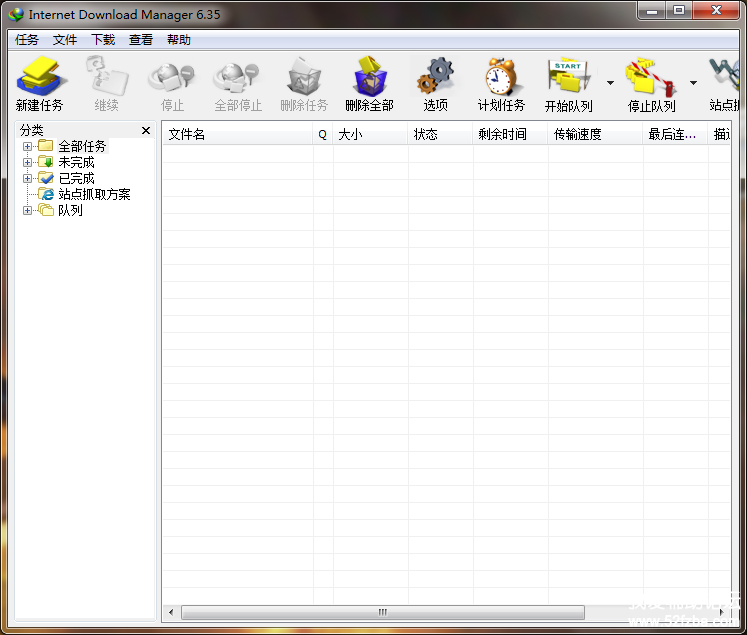
Task: Open the 查看 menu
Action: pos(141,40)
